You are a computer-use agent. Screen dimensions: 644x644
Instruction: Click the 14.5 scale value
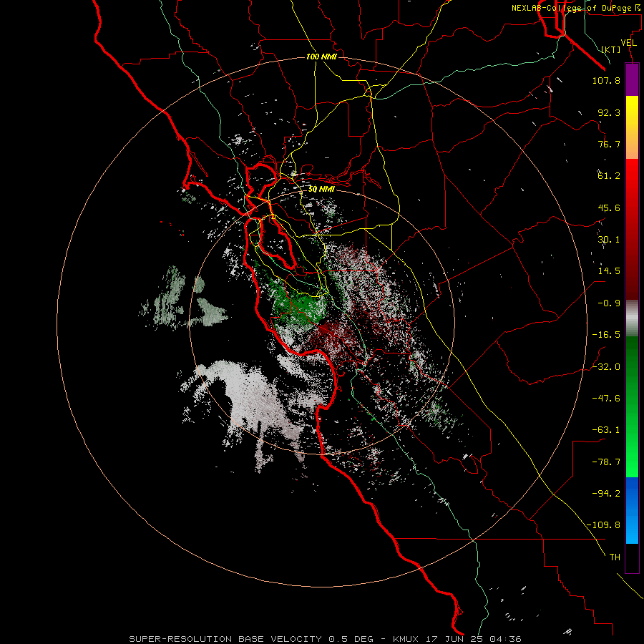click(609, 271)
